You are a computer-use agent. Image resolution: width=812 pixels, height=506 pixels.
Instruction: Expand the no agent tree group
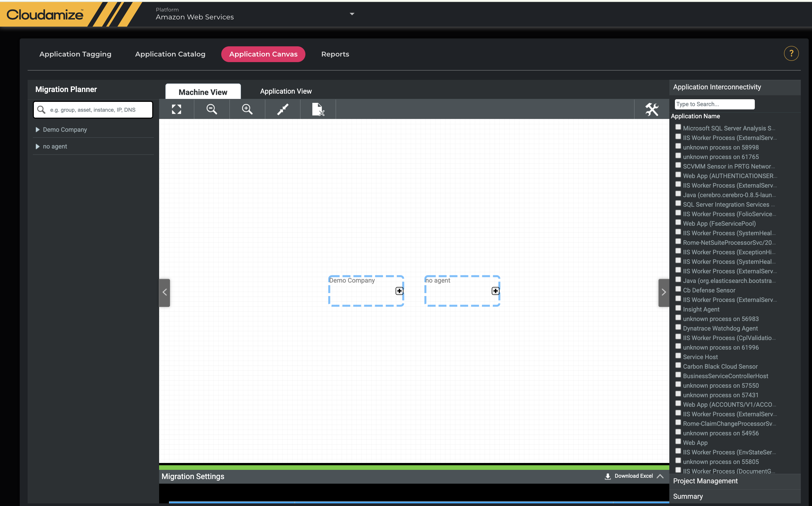pos(37,147)
